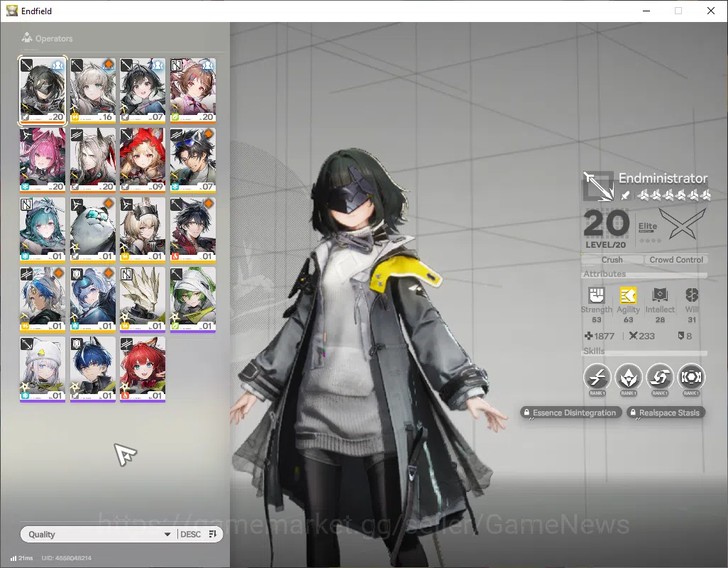Minimize the Endfield window
The width and height of the screenshot is (728, 568).
tap(646, 11)
